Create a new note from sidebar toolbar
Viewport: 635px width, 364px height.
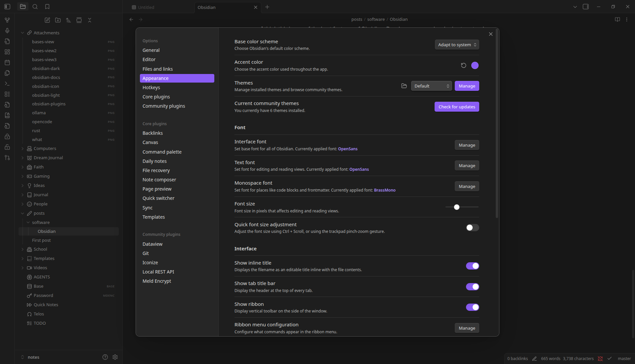[47, 20]
